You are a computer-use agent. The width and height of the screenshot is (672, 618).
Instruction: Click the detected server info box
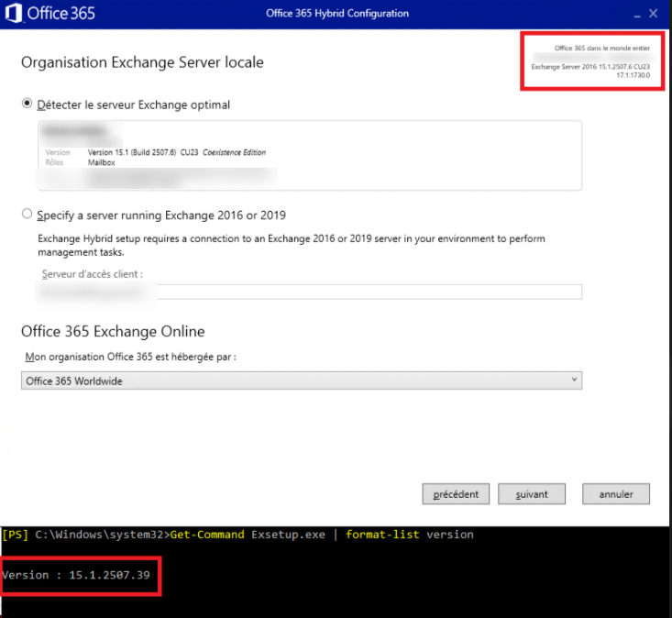(x=310, y=155)
